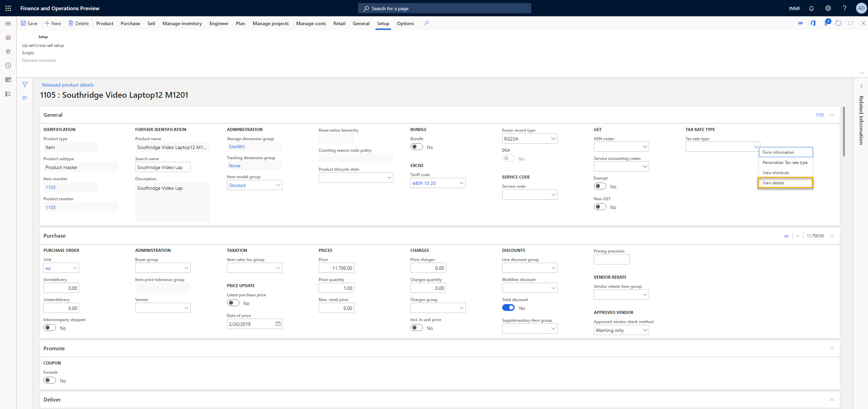The width and height of the screenshot is (868, 409).
Task: Click the Search for a page box
Action: pyautogui.click(x=444, y=8)
